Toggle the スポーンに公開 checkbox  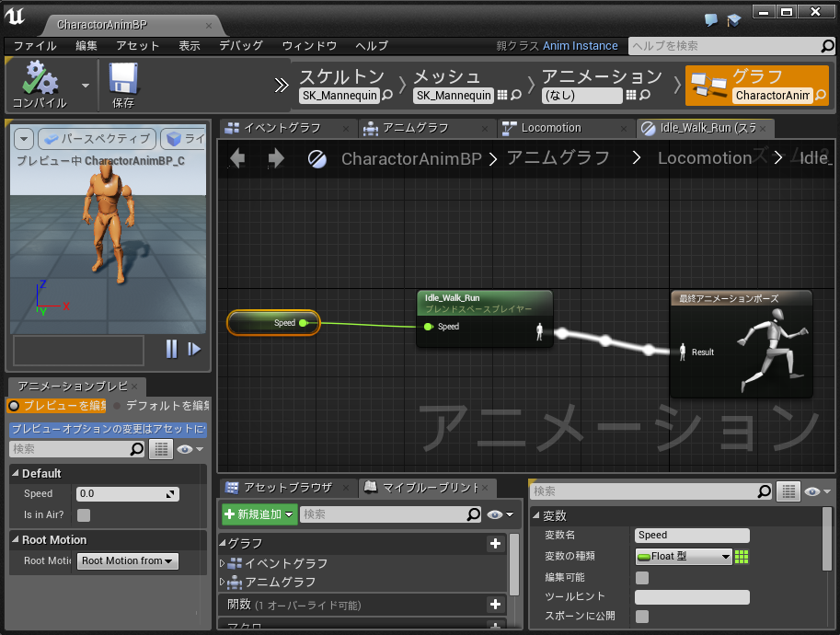point(642,617)
